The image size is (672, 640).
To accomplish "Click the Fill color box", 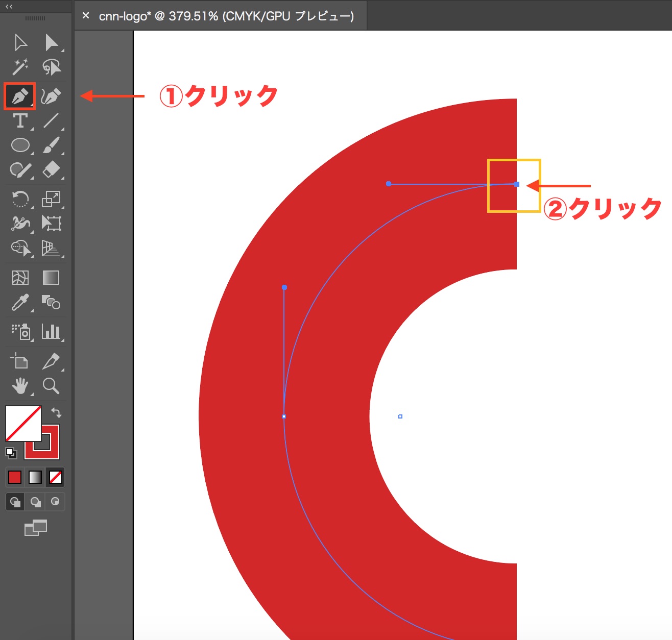I will point(23,424).
